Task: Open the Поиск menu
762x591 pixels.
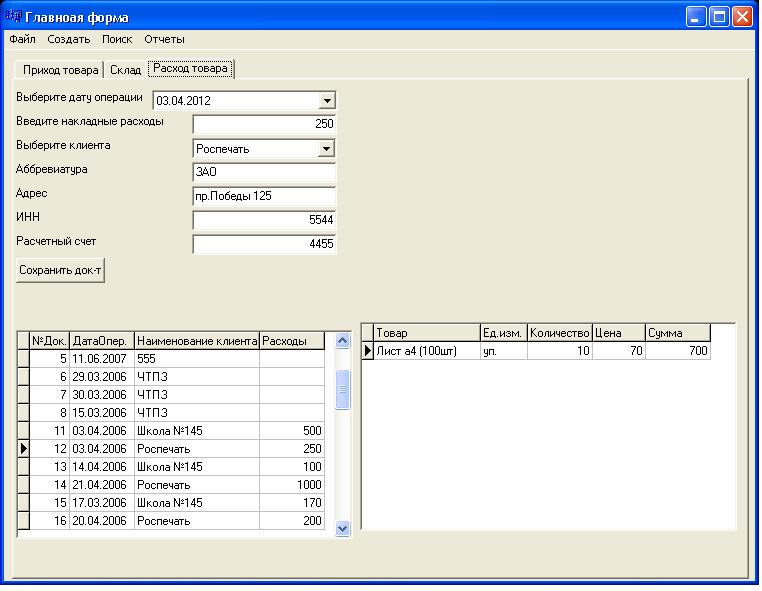Action: click(x=117, y=39)
